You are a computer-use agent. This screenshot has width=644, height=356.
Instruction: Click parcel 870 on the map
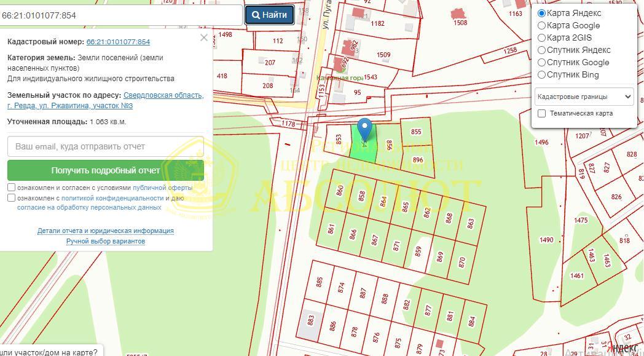(462, 262)
